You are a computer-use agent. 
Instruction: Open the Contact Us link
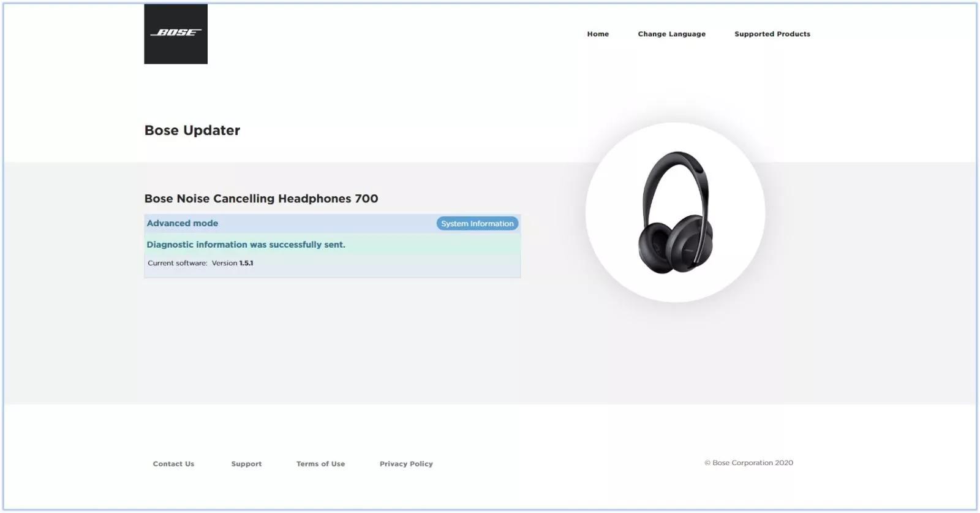click(173, 464)
